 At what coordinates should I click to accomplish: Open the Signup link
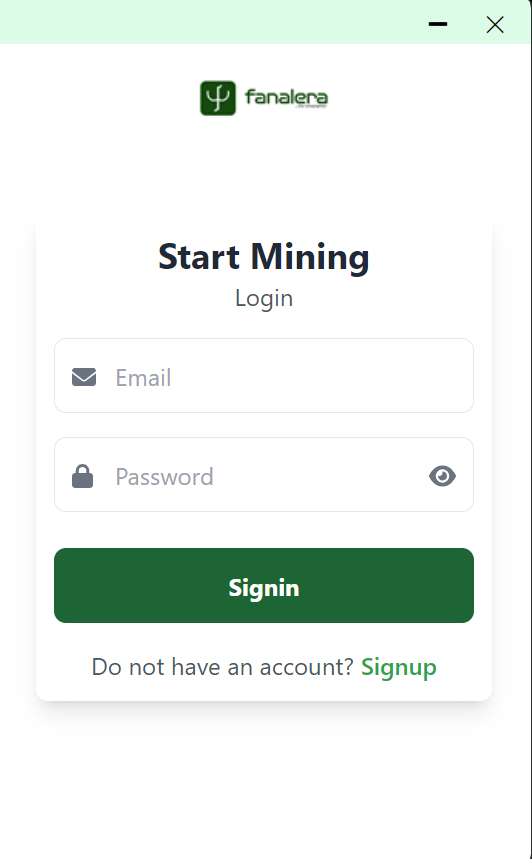point(398,667)
